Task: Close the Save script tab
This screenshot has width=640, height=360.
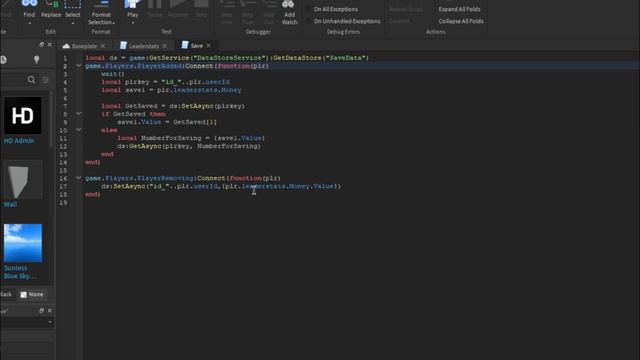Action: [209, 46]
